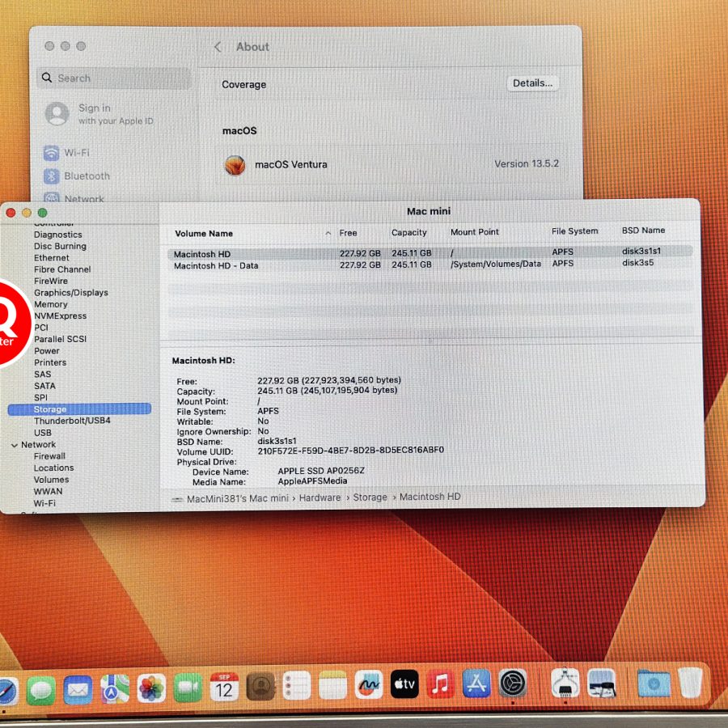Click Hardware in the path bar
The image size is (728, 728).
coord(320,497)
